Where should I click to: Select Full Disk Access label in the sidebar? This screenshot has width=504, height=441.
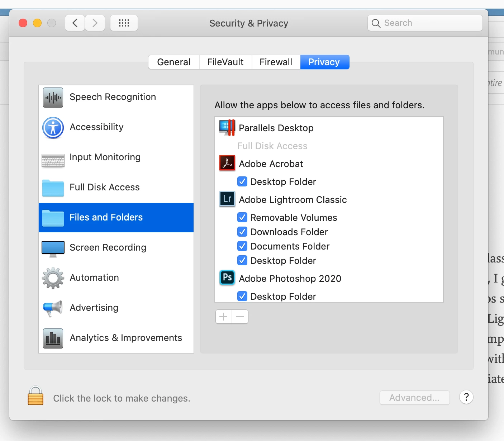105,187
